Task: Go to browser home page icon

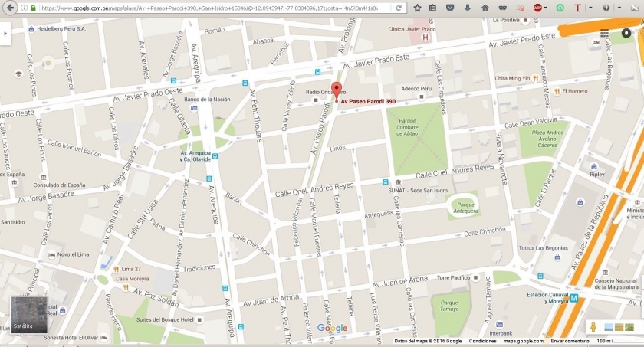Action: pyautogui.click(x=485, y=8)
